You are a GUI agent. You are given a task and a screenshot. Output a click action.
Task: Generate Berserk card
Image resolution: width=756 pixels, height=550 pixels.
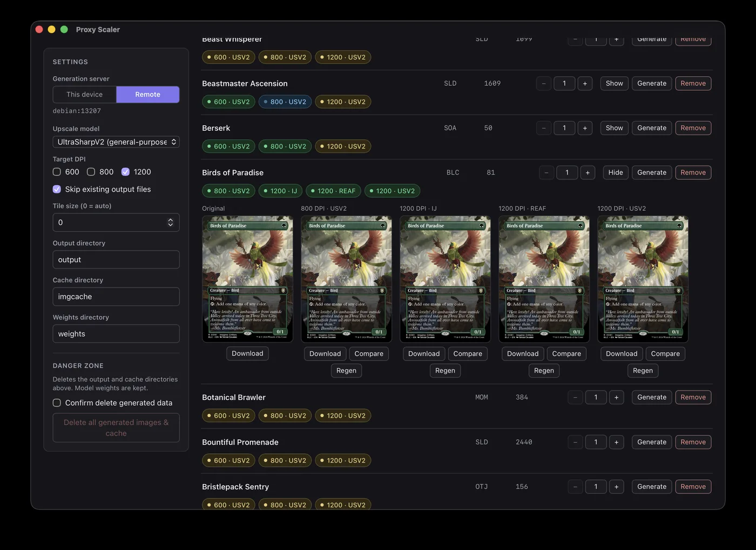pyautogui.click(x=652, y=128)
